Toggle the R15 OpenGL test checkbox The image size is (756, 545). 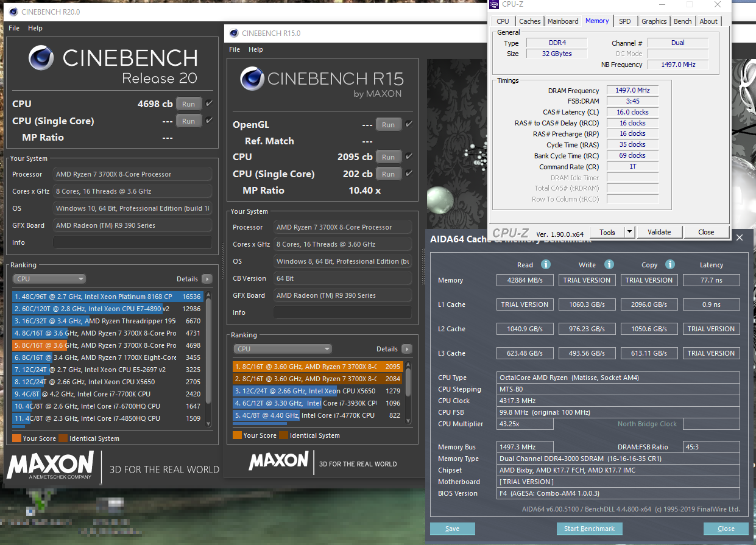click(409, 124)
